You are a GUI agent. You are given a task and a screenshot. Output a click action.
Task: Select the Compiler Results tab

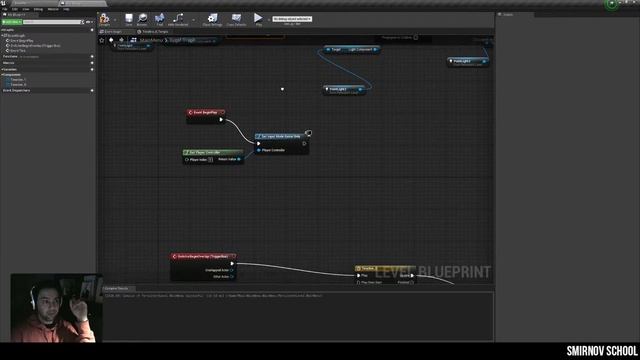click(x=116, y=289)
